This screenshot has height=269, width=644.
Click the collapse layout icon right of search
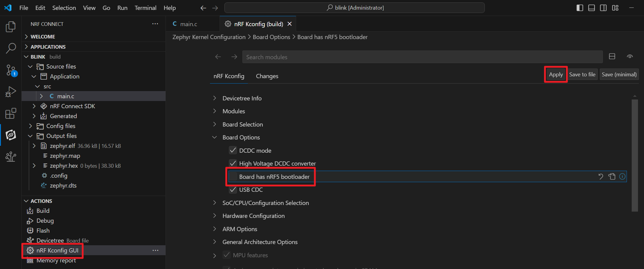pos(612,56)
